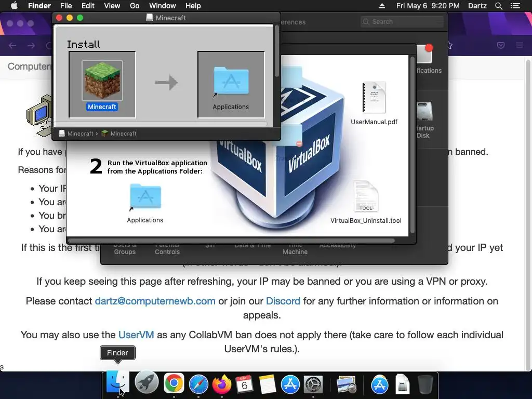532x399 pixels.
Task: Click disk image document icon in Dock
Action: click(x=403, y=384)
